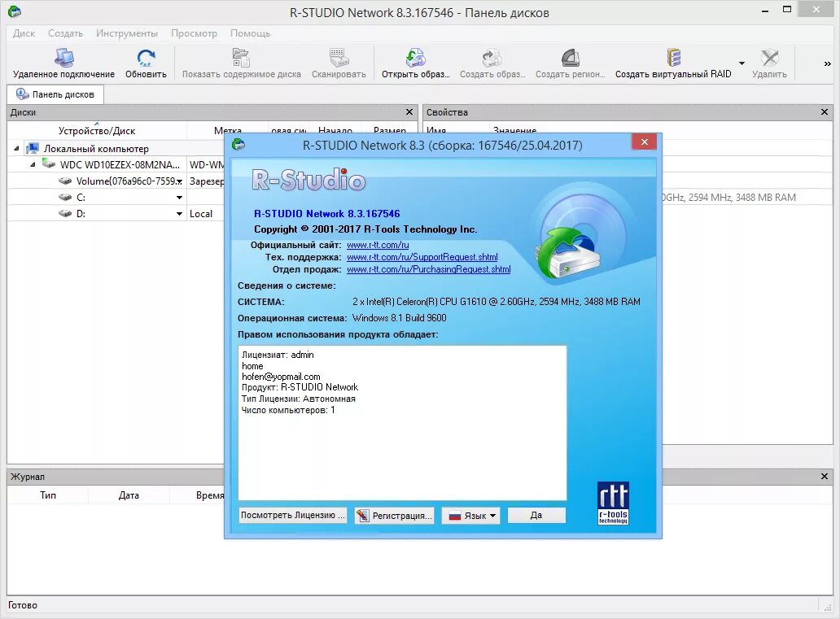The image size is (840, 619).
Task: Open the Язык language dropdown
Action: 471,516
